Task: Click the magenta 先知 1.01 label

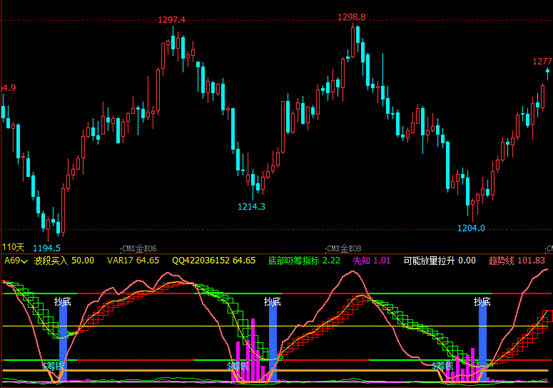Action: click(371, 261)
